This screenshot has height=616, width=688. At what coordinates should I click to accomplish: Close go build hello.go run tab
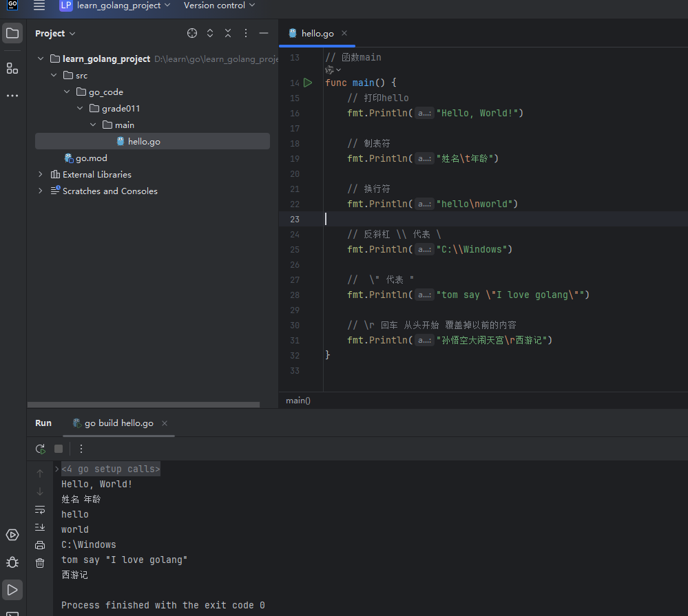[165, 423]
